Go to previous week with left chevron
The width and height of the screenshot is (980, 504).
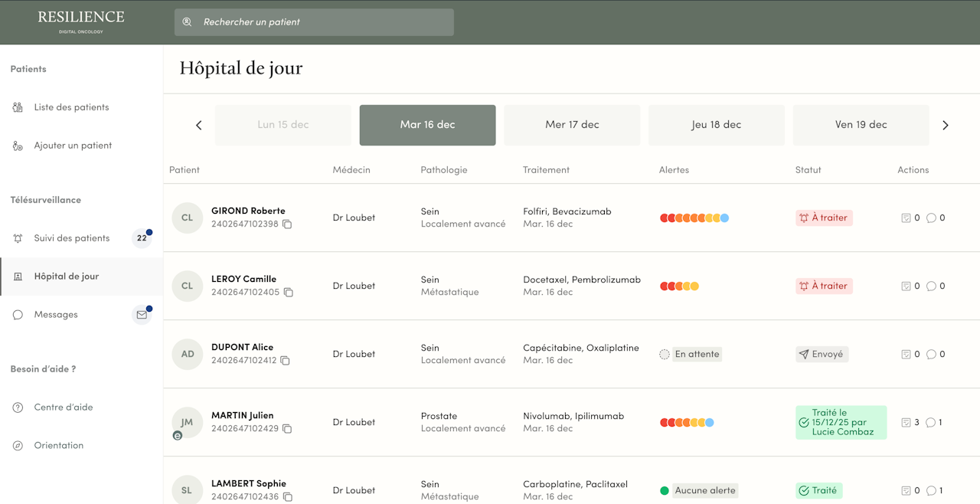pyautogui.click(x=198, y=125)
